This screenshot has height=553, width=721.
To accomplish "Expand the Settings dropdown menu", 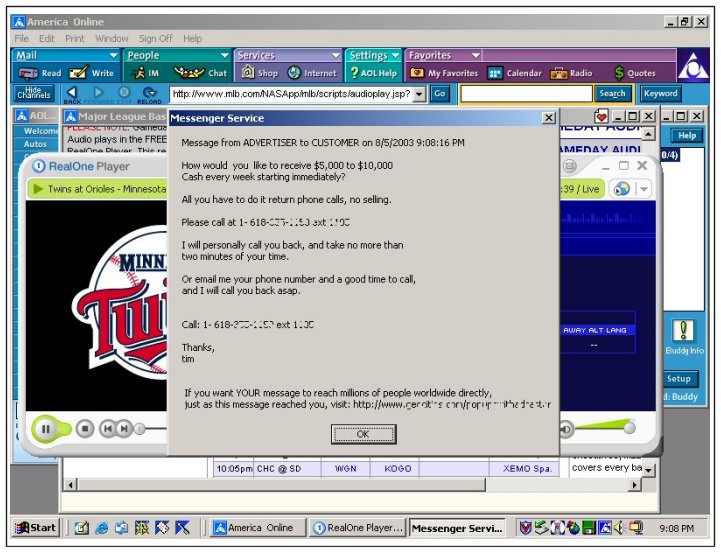I will click(396, 56).
